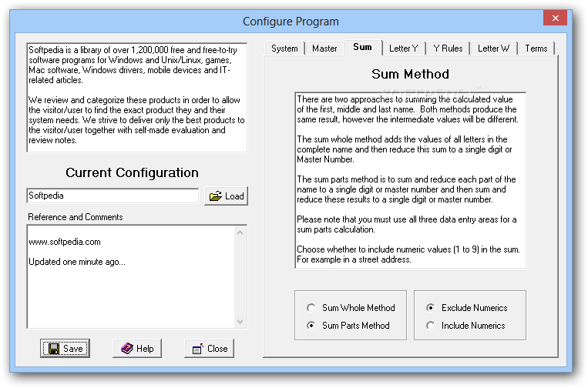This screenshot has height=388, width=588.
Task: Click the Softpedia description text box
Action: pyautogui.click(x=137, y=97)
